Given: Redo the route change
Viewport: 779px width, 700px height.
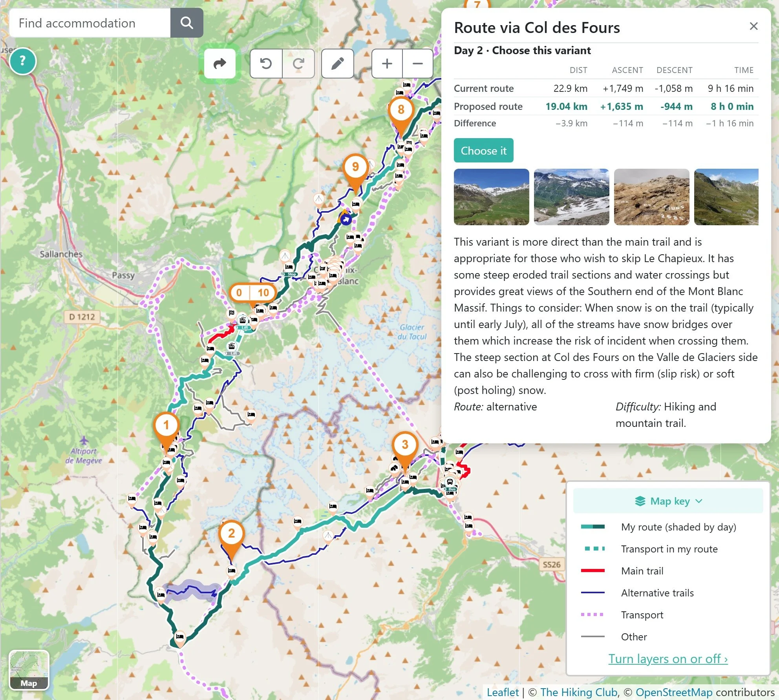Looking at the screenshot, I should click(298, 64).
